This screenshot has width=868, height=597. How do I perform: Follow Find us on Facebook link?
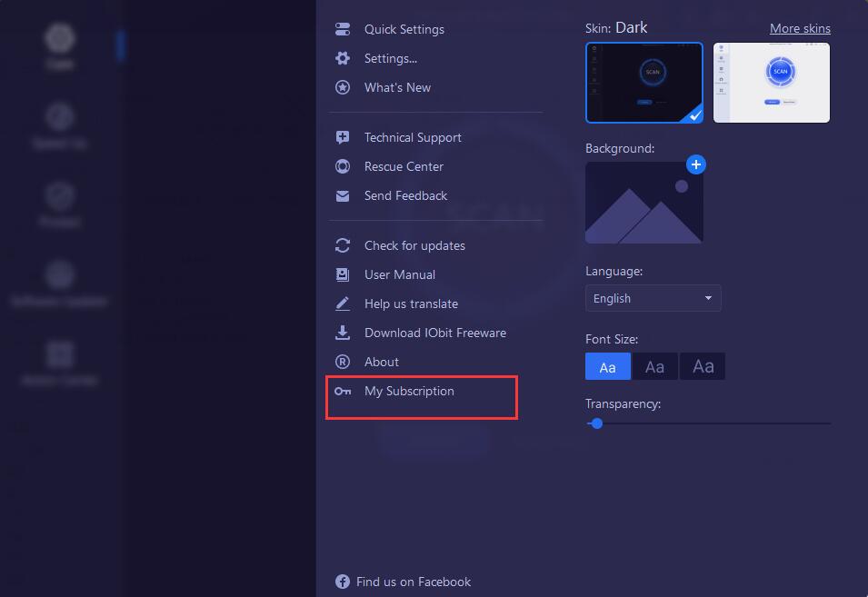(x=414, y=582)
